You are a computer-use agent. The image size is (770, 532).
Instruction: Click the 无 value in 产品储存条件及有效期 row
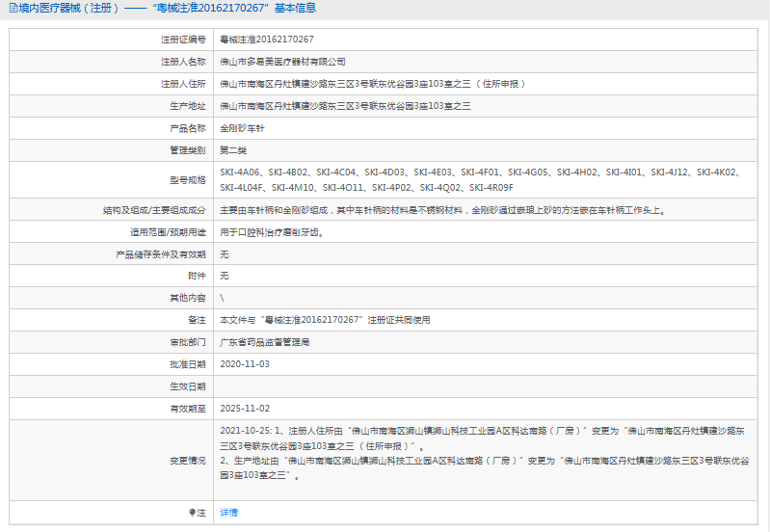click(x=225, y=254)
